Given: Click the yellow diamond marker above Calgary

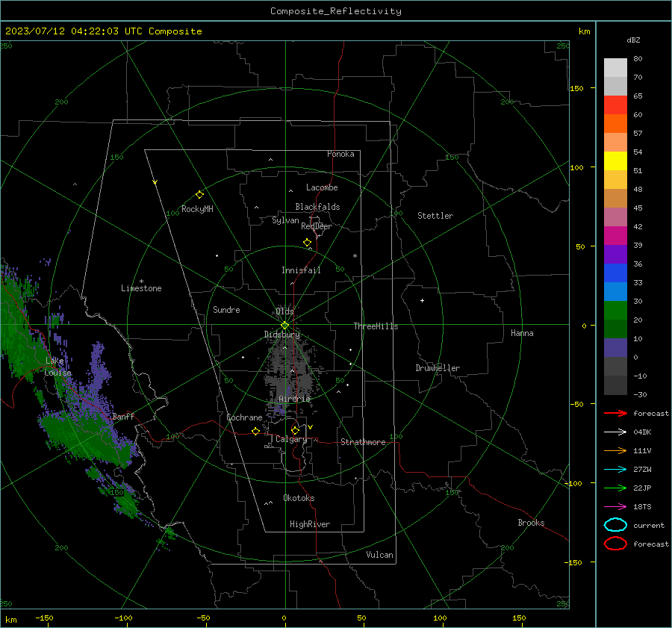Looking at the screenshot, I should (x=295, y=430).
